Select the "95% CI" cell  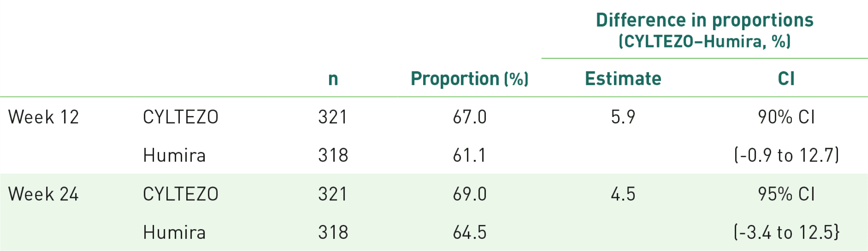(786, 194)
